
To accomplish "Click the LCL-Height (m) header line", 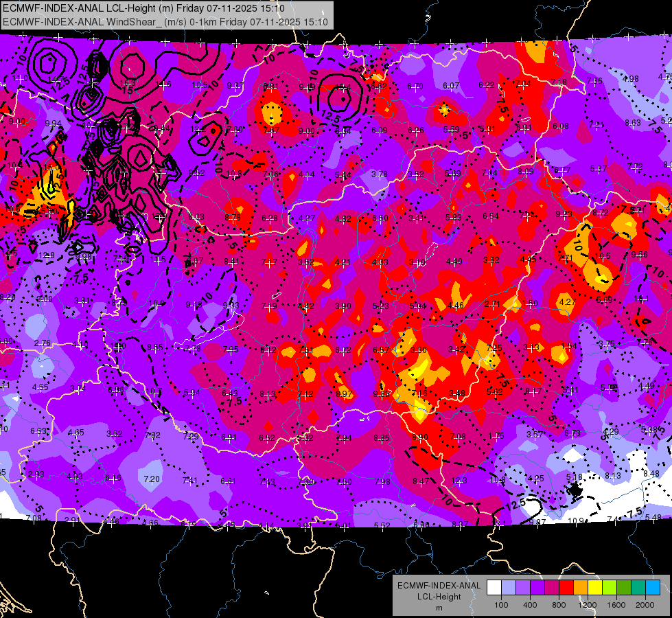I will click(143, 8).
